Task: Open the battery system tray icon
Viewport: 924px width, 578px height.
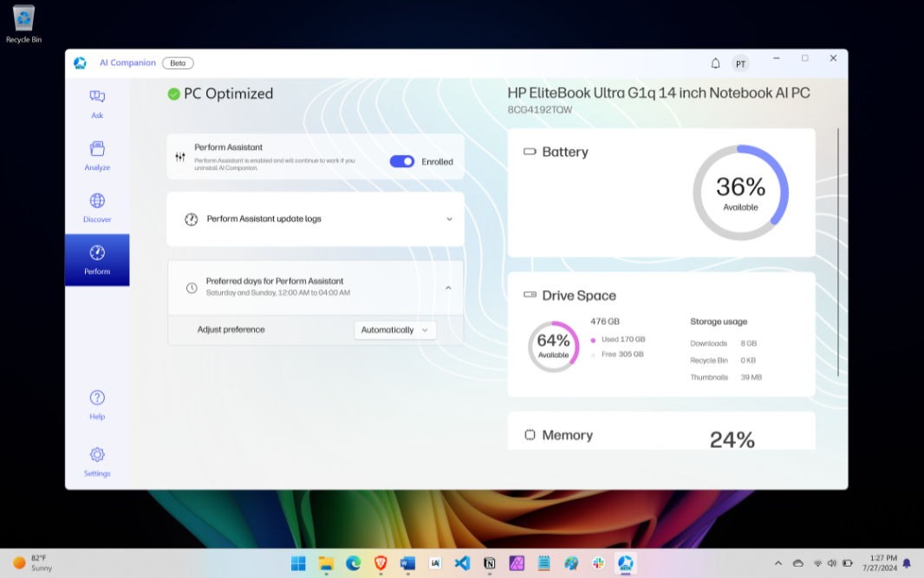Action: click(848, 564)
